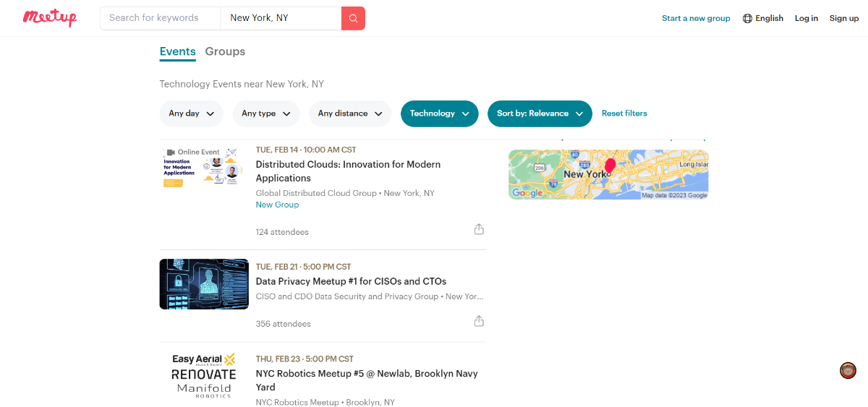Viewport: 868px width, 407px height.
Task: Click Map data ©2023 Google attribution
Action: coord(675,195)
